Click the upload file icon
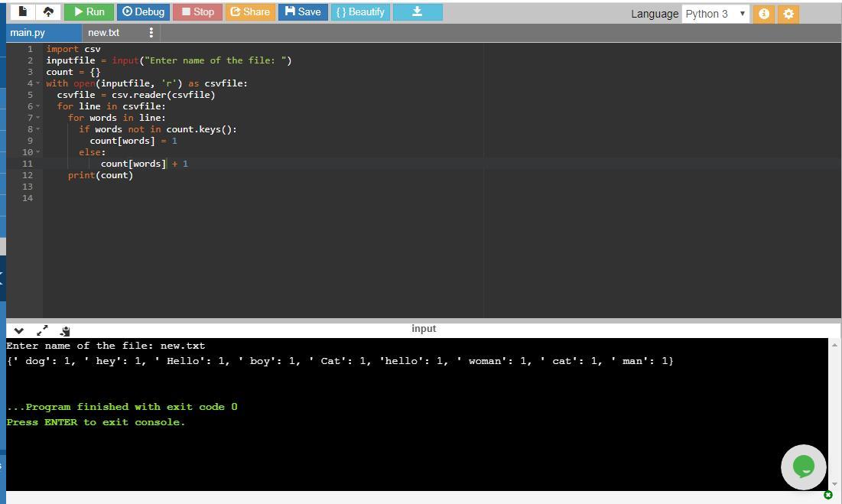 [x=48, y=11]
